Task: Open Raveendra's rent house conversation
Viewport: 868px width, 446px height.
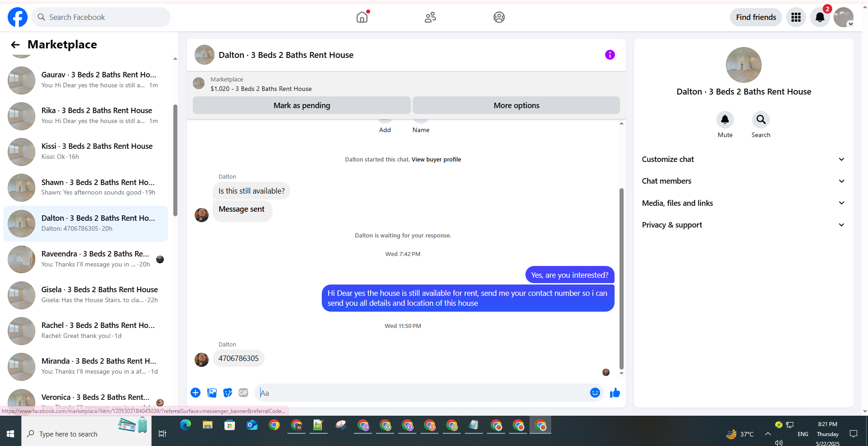Action: [86, 259]
